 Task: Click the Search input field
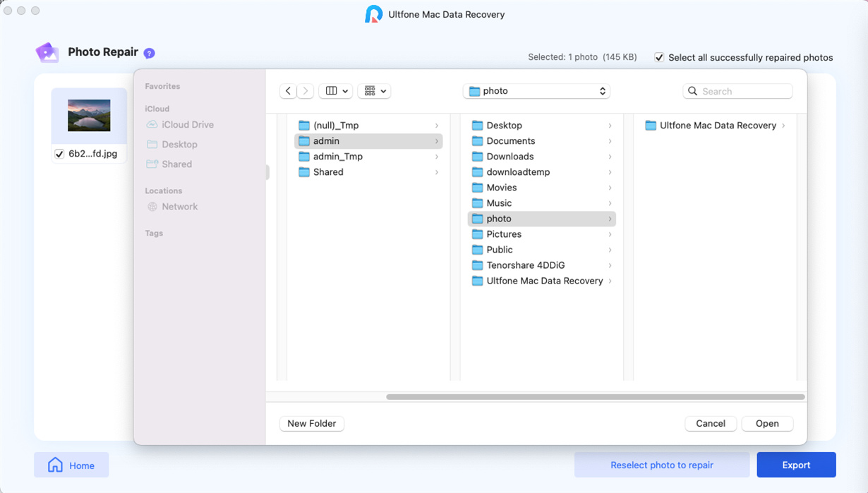[x=737, y=91]
